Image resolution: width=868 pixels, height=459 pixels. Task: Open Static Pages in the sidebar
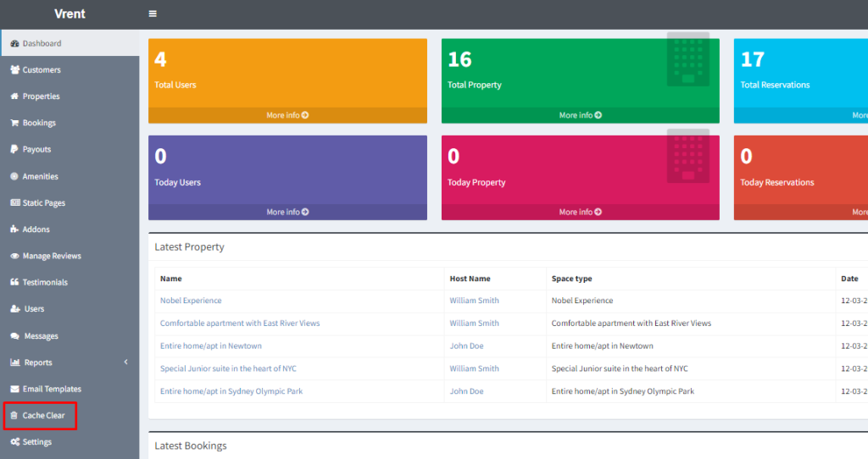(x=43, y=203)
